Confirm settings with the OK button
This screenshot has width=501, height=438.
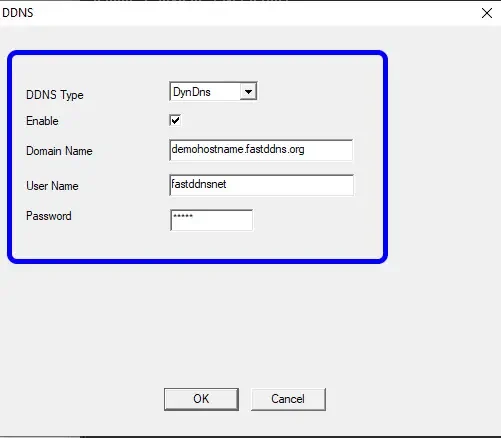201,399
